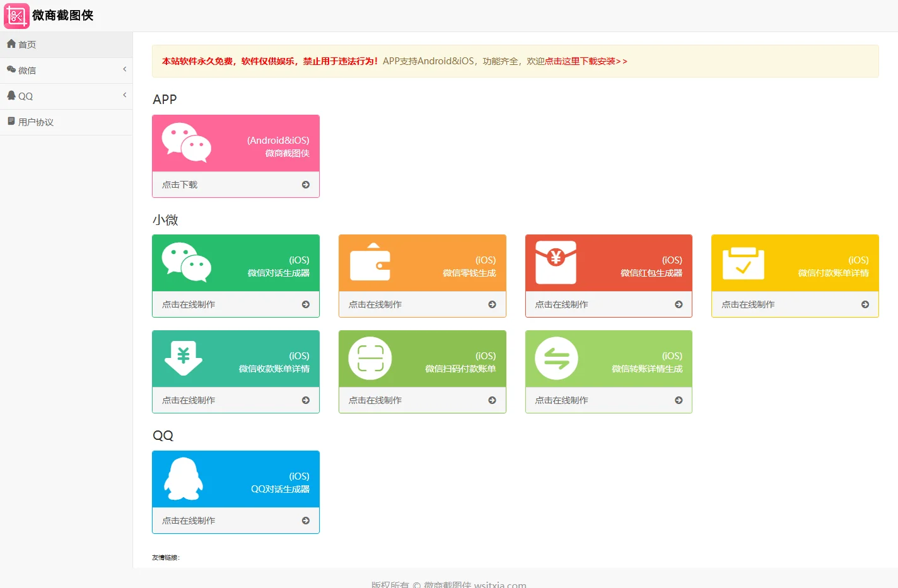
Task: Click the QQ对话生成器 card title
Action: click(281, 489)
